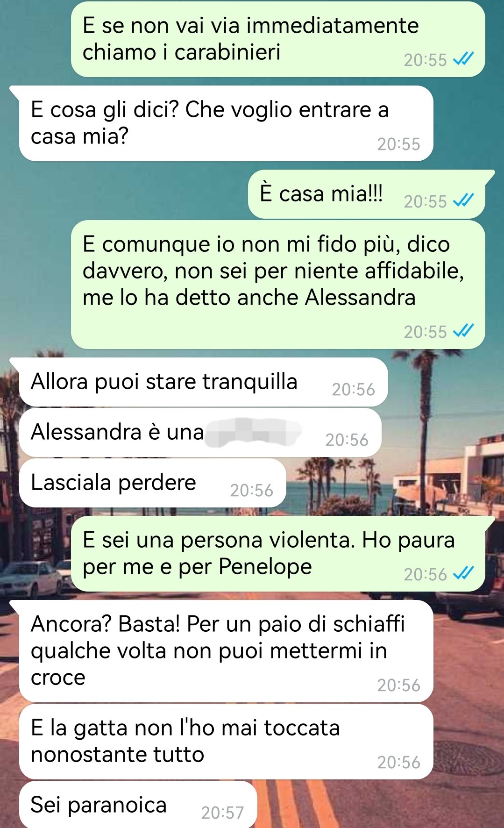Tap 20:56 timestamp on 'Lasciala perdere'

click(251, 490)
